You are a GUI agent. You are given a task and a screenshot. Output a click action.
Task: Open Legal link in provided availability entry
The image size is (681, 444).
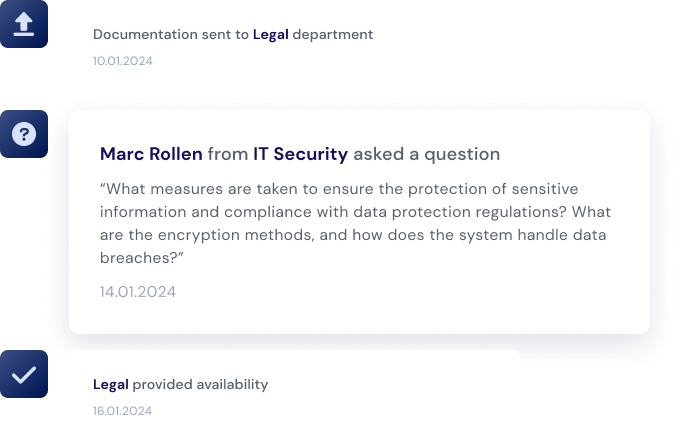pyautogui.click(x=110, y=384)
